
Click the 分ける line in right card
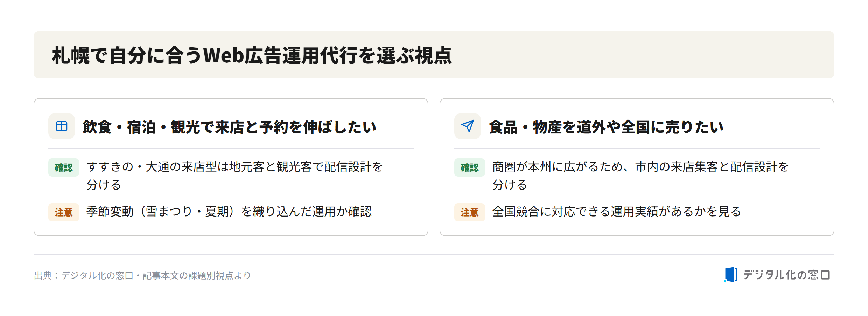click(510, 185)
